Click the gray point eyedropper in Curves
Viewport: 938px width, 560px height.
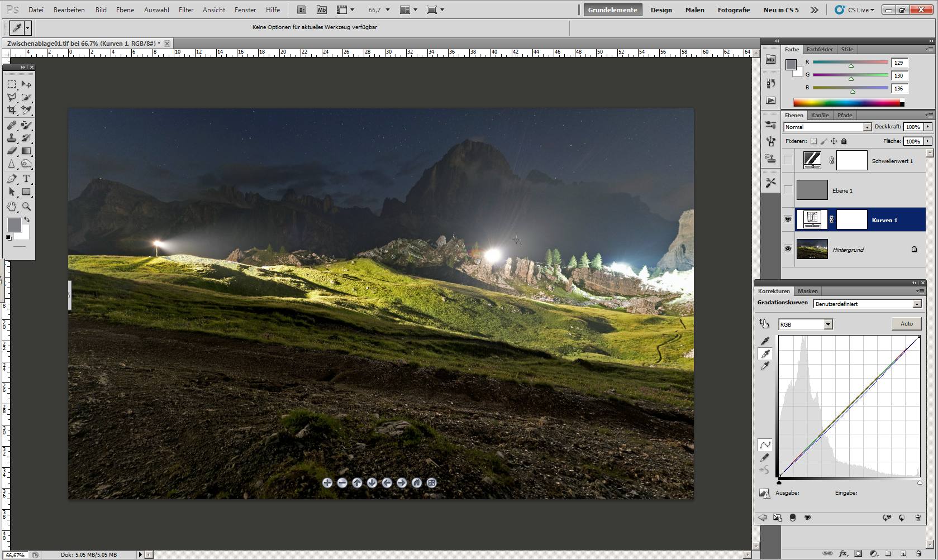(x=765, y=353)
